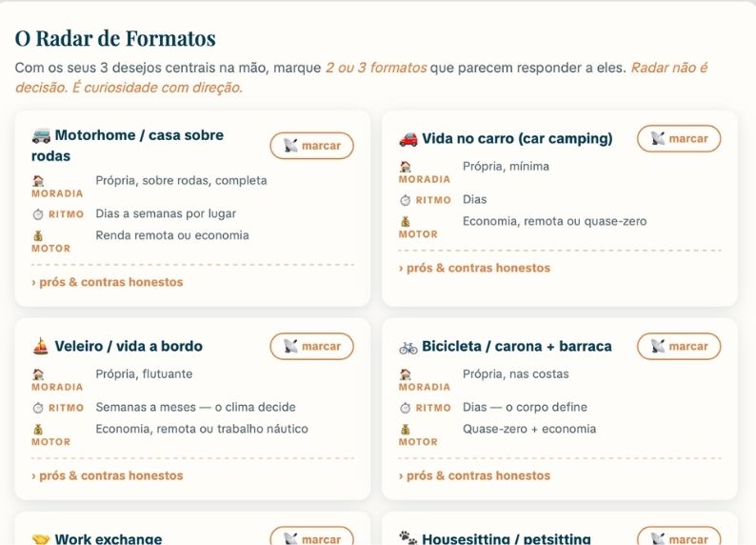
Task: Click the stopwatch RITMO icon in Veleiro card
Action: [x=38, y=408]
